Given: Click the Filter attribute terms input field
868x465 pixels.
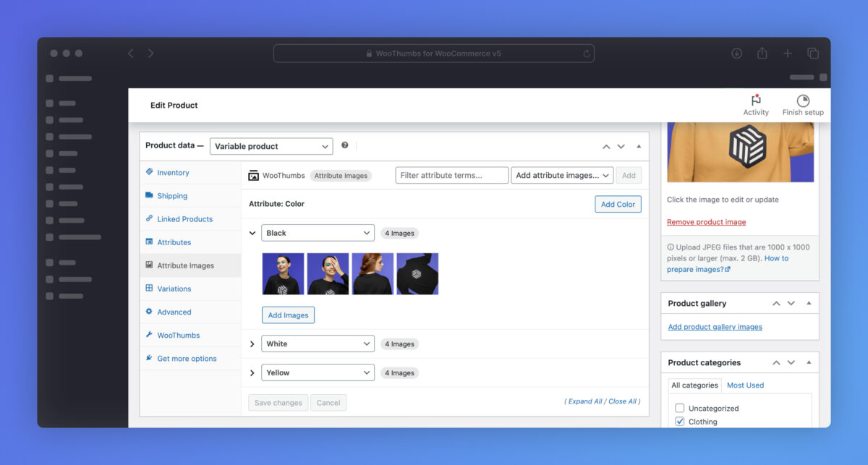Looking at the screenshot, I should [x=451, y=175].
